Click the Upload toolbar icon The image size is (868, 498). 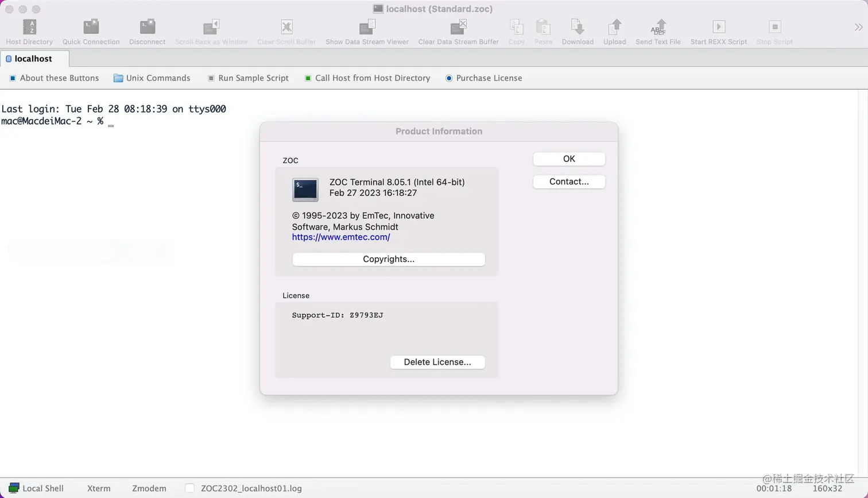point(614,27)
